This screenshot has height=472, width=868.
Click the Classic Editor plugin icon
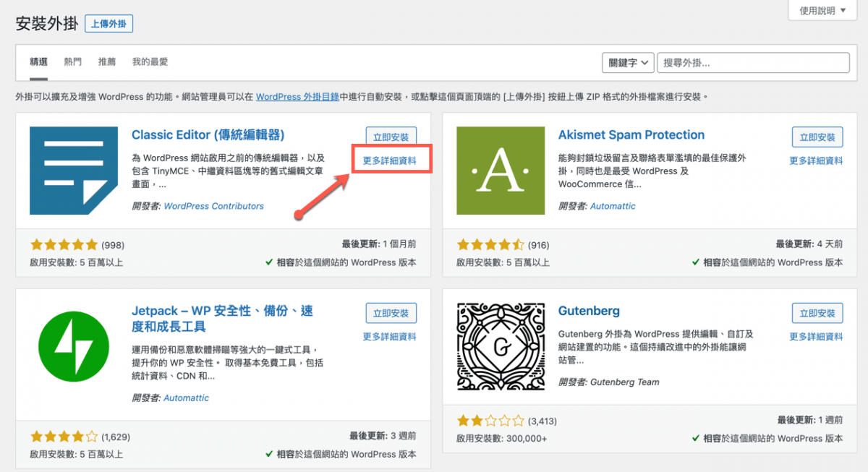tap(74, 171)
